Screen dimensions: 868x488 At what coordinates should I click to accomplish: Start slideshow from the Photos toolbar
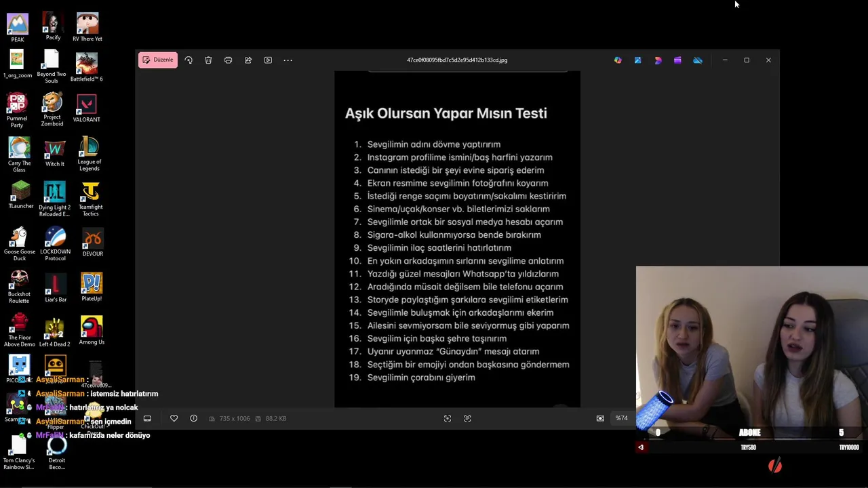point(268,60)
